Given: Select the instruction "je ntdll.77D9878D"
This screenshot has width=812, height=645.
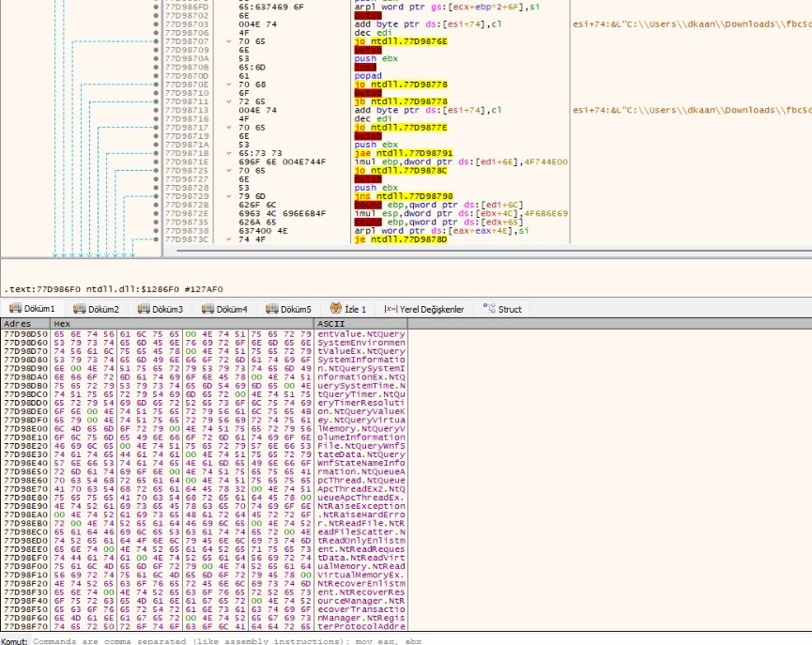Looking at the screenshot, I should click(x=401, y=239).
